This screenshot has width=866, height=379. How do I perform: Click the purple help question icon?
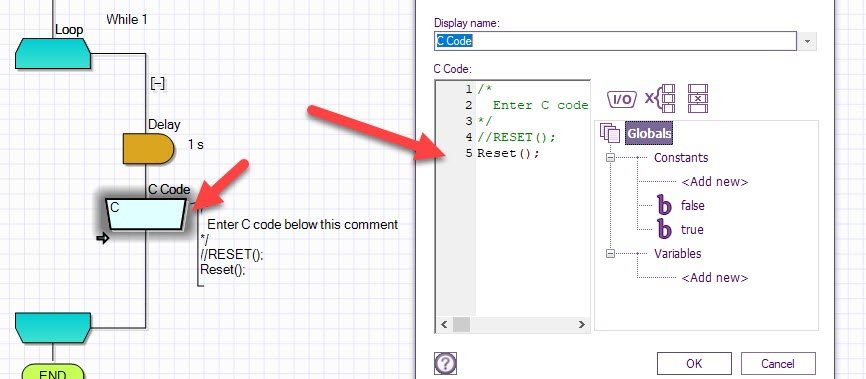[445, 364]
